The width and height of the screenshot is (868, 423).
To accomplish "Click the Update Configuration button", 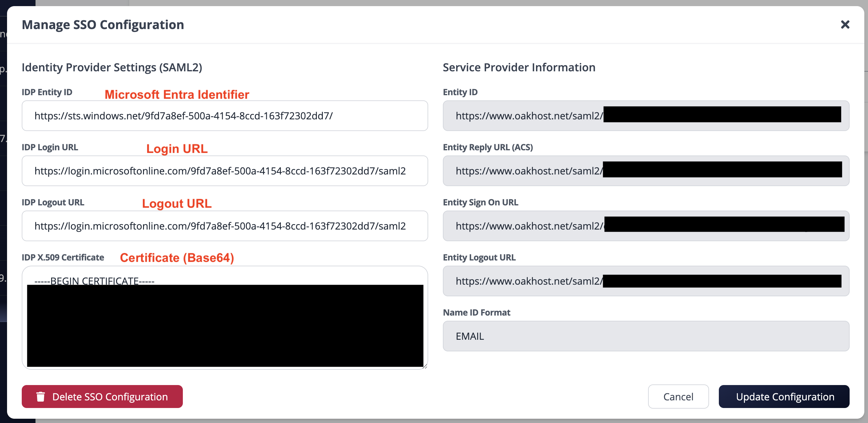I will coord(784,396).
